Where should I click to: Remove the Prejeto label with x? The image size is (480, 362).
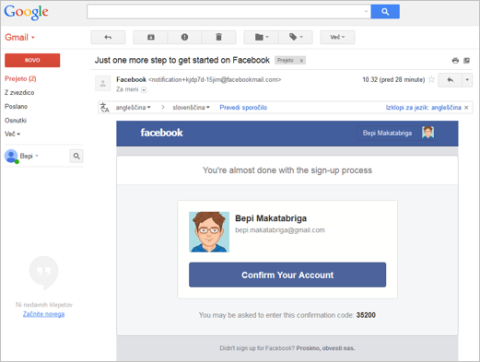pos(301,60)
